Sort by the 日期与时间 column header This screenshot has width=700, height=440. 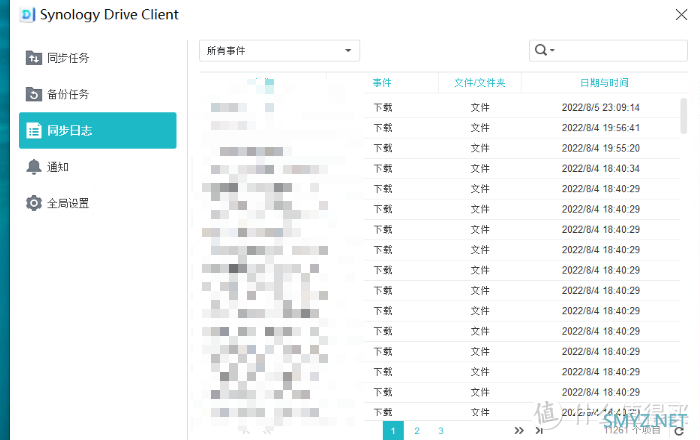click(x=604, y=83)
